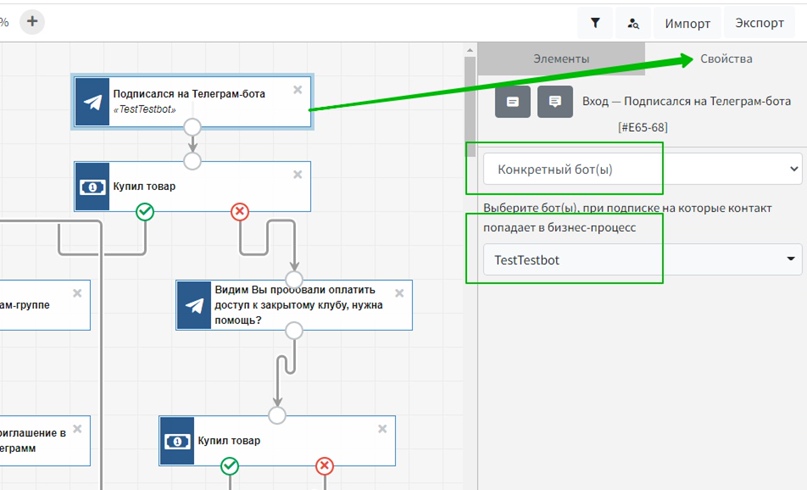This screenshot has height=490, width=807.
Task: Click the first comment icon in properties panel
Action: click(x=512, y=102)
